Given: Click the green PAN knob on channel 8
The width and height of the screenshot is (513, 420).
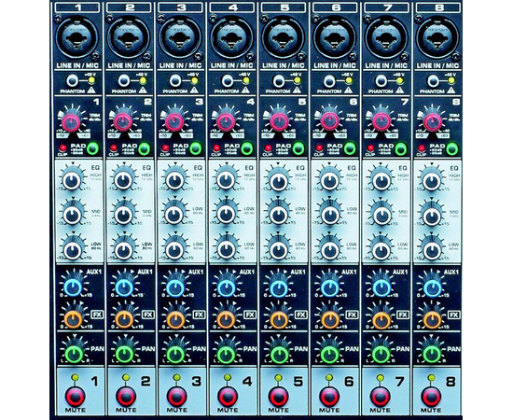Looking at the screenshot, I should 432,354.
